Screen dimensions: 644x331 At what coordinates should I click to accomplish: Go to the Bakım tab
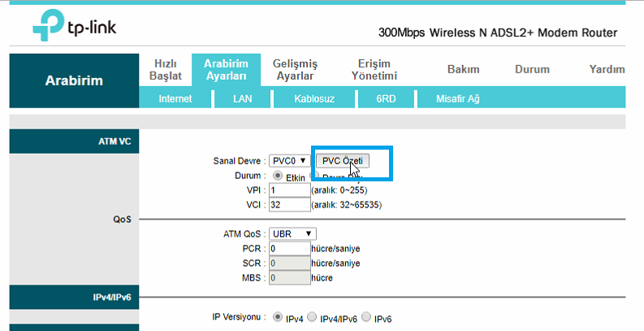tap(463, 69)
